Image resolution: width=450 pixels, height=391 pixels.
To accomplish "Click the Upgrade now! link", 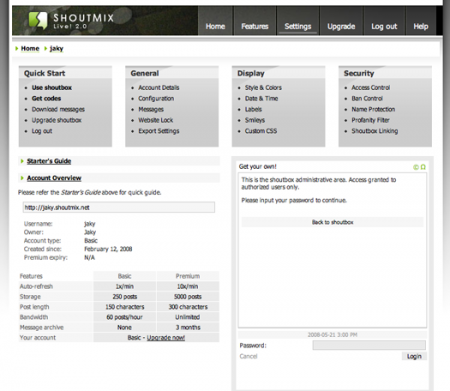I will (x=166, y=338).
